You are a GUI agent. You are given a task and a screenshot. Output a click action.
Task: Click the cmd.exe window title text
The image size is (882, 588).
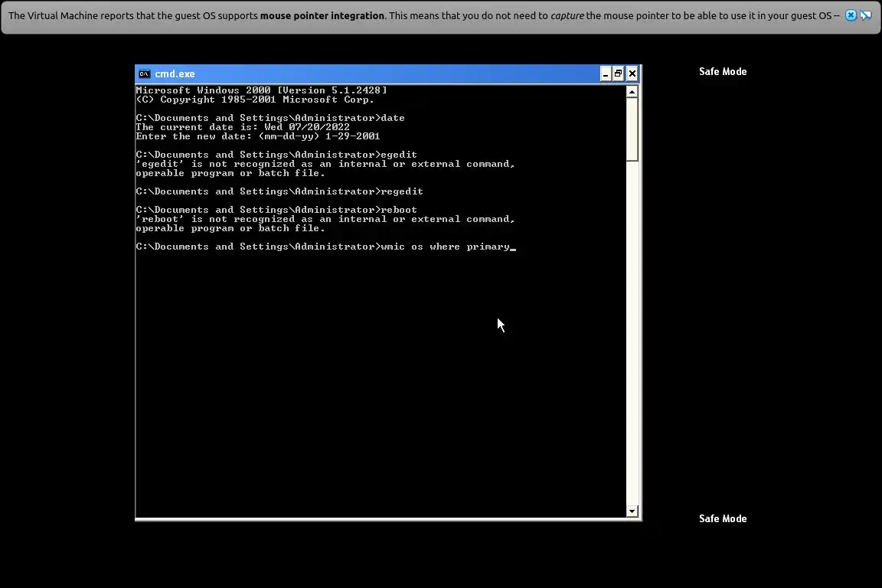175,73
